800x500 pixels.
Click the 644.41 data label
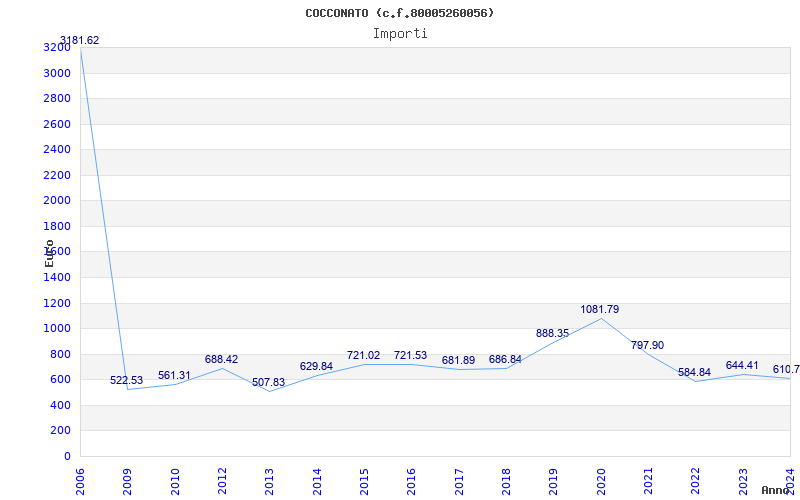[x=742, y=365]
